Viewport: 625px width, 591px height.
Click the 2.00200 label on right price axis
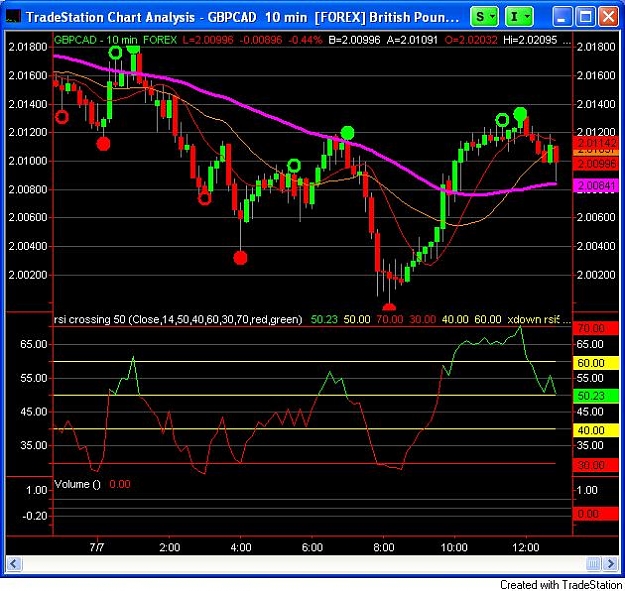coord(596,275)
